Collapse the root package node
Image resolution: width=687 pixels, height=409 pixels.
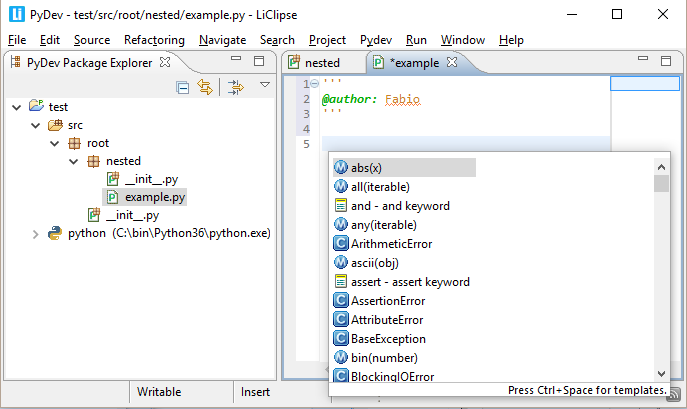click(x=54, y=144)
